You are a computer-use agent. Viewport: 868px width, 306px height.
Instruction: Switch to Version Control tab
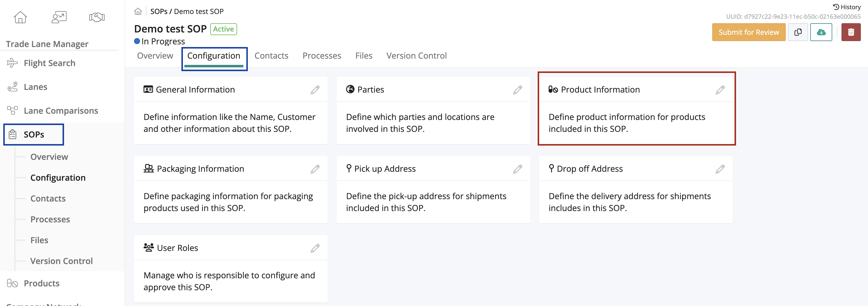click(x=416, y=56)
